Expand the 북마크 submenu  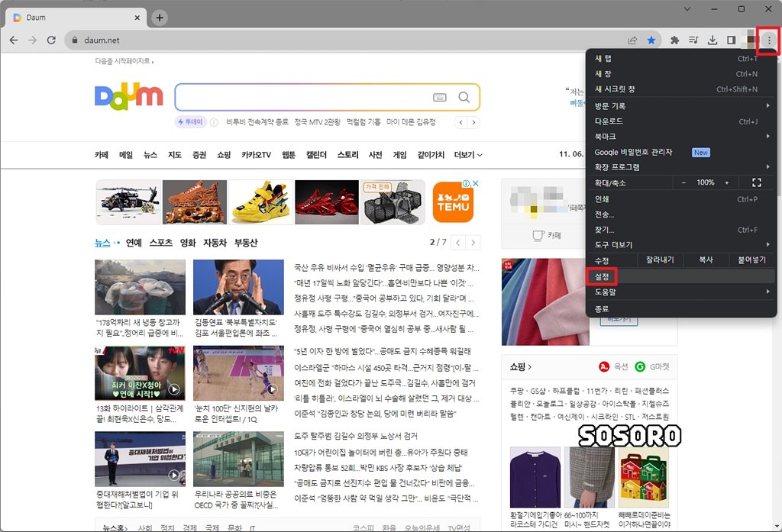pos(680,136)
